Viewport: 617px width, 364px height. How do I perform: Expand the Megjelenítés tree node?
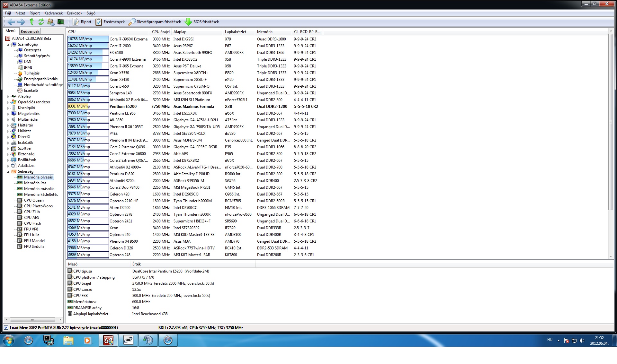[8, 114]
